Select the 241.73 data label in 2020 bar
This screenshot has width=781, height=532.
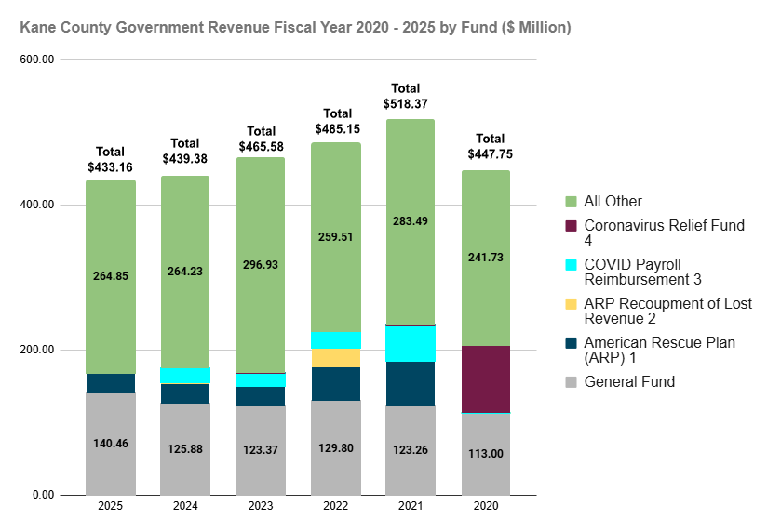[x=485, y=258]
